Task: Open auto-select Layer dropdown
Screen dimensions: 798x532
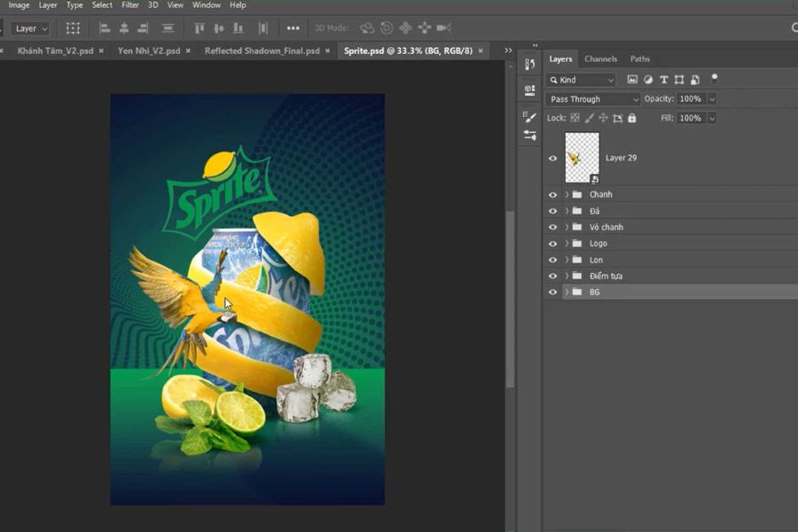Action: [x=30, y=28]
